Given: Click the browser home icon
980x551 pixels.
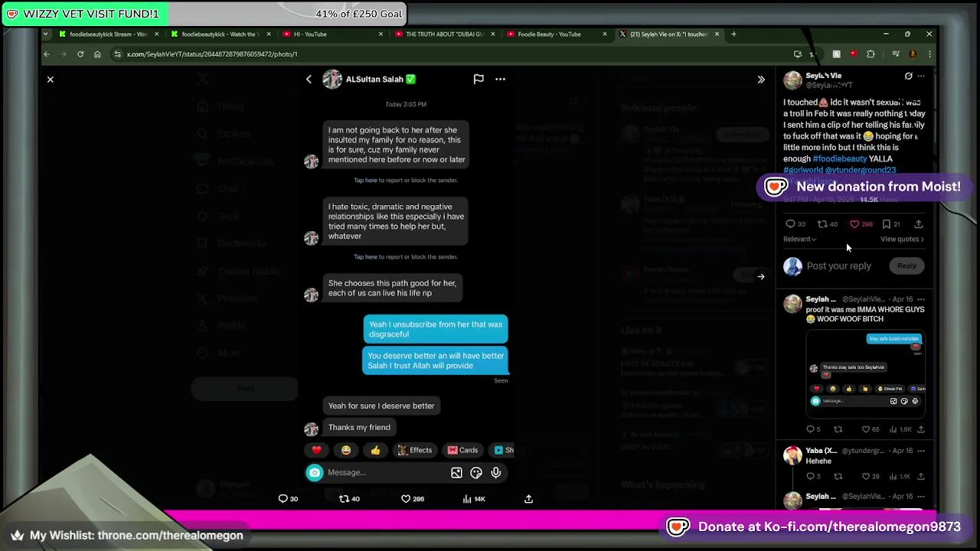Looking at the screenshot, I should pos(97,54).
